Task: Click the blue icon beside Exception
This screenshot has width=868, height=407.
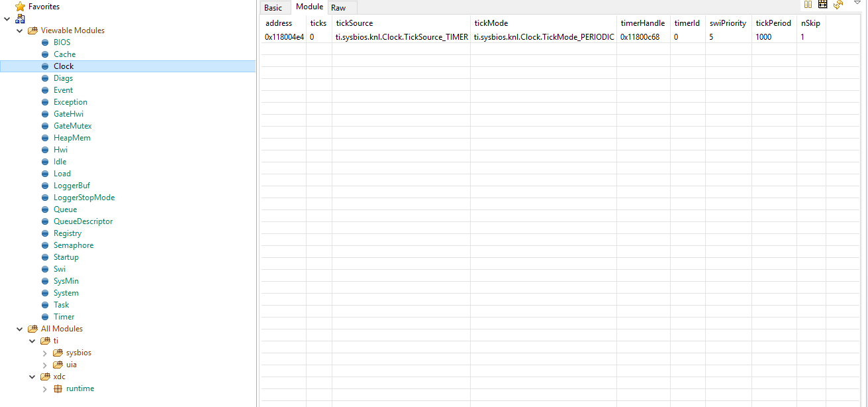Action: (45, 102)
